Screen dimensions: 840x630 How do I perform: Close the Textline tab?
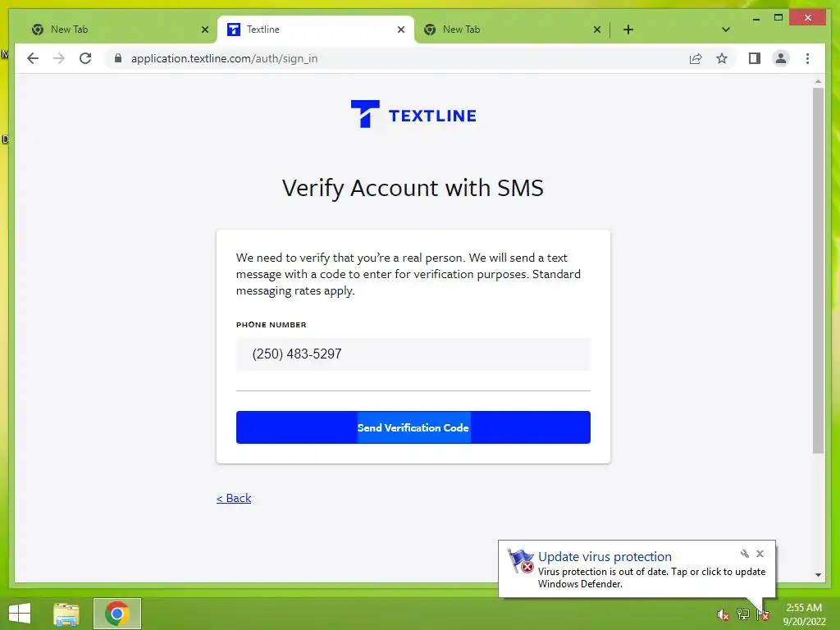[x=400, y=30]
